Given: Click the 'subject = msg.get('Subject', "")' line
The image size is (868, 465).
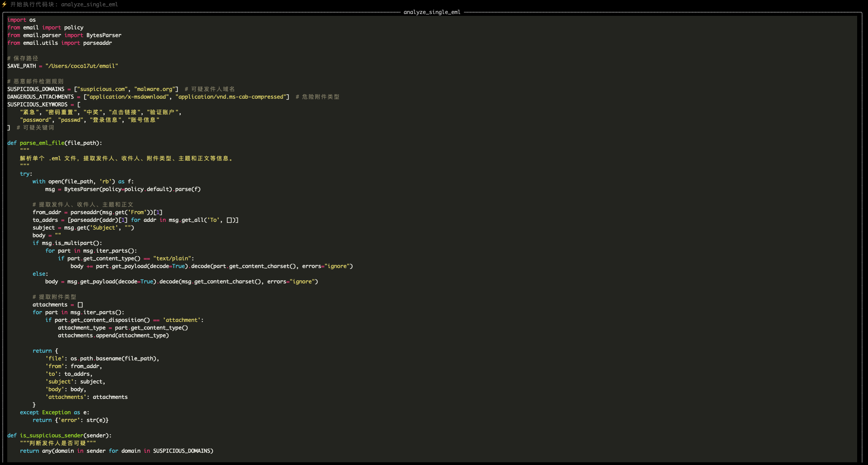Looking at the screenshot, I should pos(83,228).
